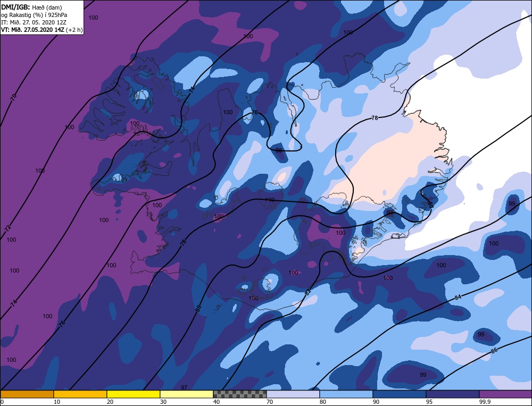532x406 pixels.
Task: Click the purple legend swatch above 99.9
Action: point(505,394)
